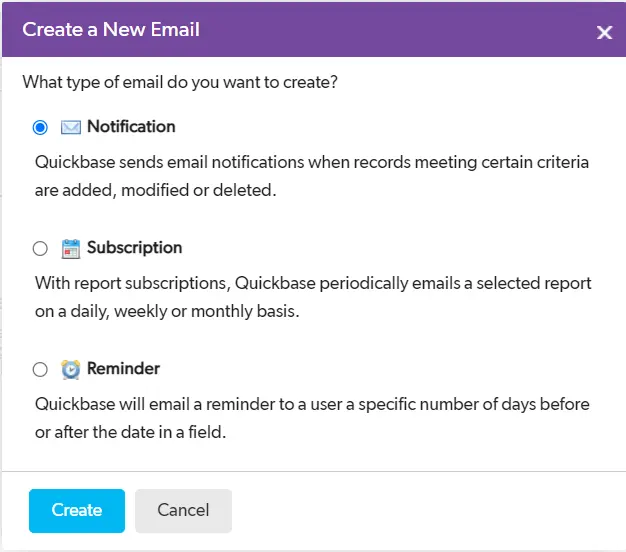The image size is (626, 552).
Task: Click the Subscription calendar icon
Action: pos(71,249)
